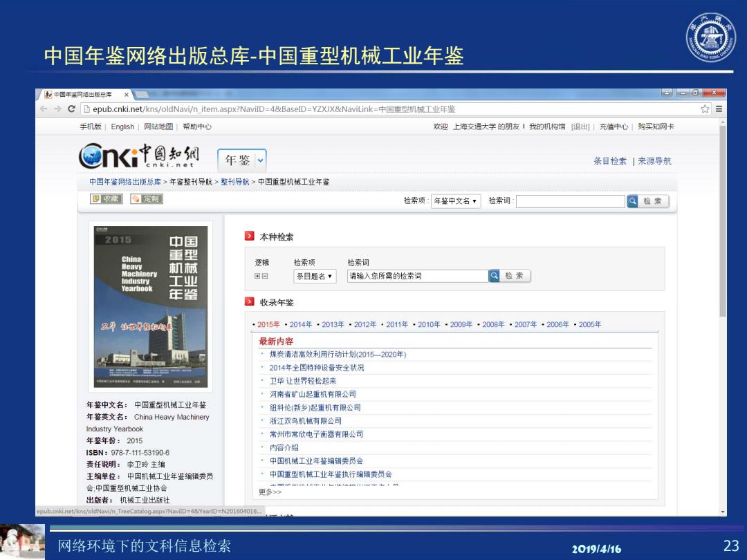Select the 2014年 yearbook tab

tap(301, 324)
